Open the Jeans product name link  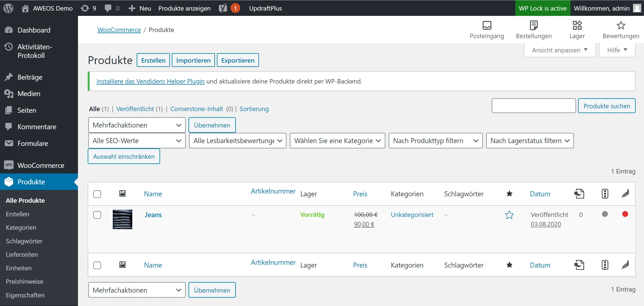(x=153, y=215)
